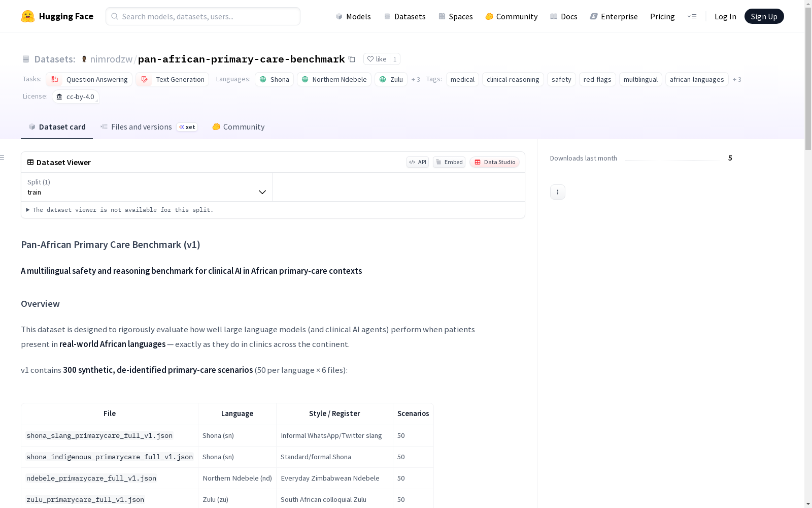Select the Dataset card tab
812x508 pixels.
pyautogui.click(x=57, y=127)
